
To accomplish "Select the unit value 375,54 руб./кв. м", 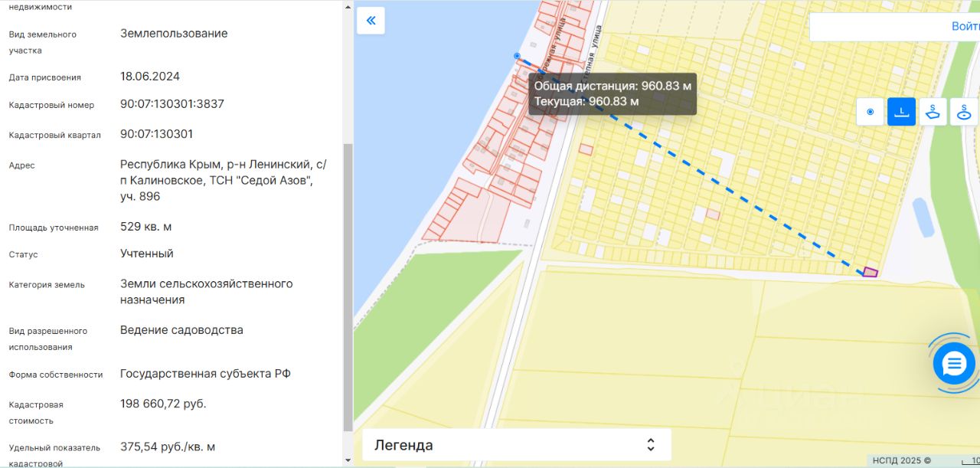I will (168, 447).
